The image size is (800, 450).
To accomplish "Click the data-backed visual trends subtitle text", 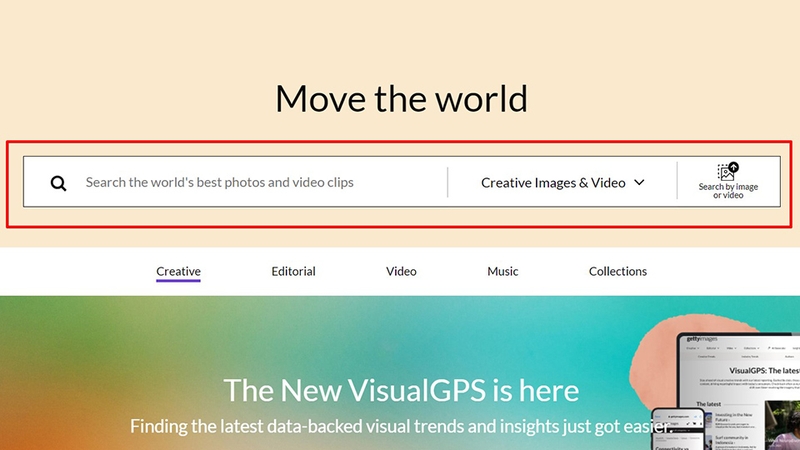I will [x=401, y=426].
